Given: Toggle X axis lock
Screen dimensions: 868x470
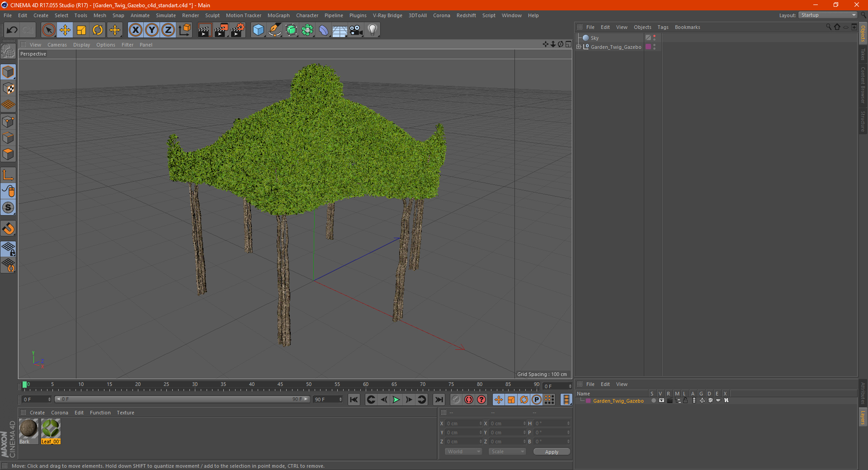Looking at the screenshot, I should click(135, 30).
